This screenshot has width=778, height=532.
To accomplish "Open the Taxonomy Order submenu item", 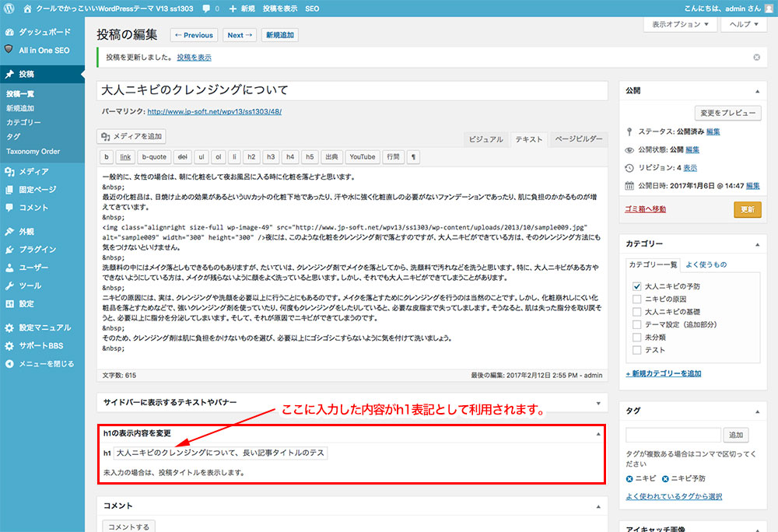I will [33, 151].
